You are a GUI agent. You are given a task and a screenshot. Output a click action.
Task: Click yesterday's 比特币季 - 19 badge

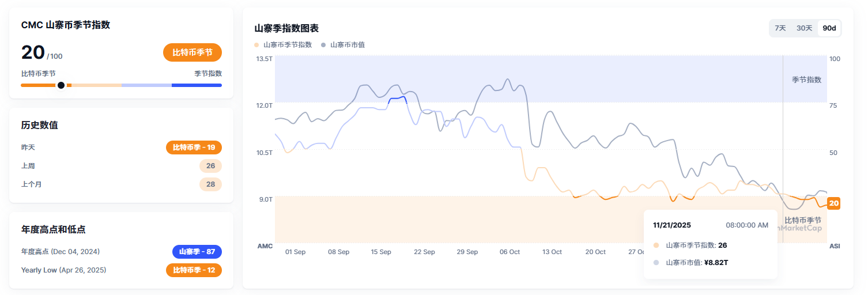pos(194,147)
